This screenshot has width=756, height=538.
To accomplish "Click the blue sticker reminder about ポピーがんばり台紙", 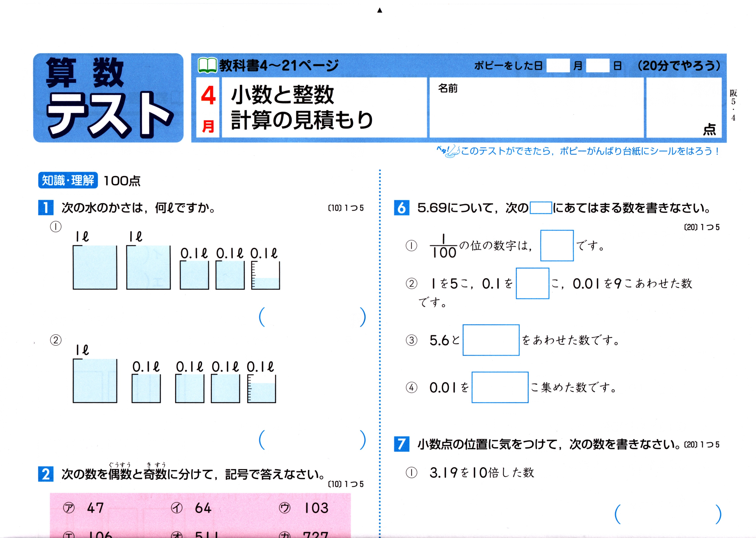I will [590, 151].
